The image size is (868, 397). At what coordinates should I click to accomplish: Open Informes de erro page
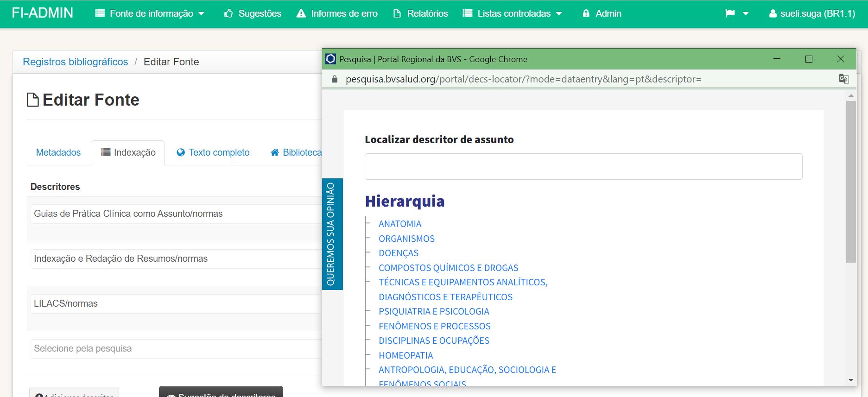point(337,13)
